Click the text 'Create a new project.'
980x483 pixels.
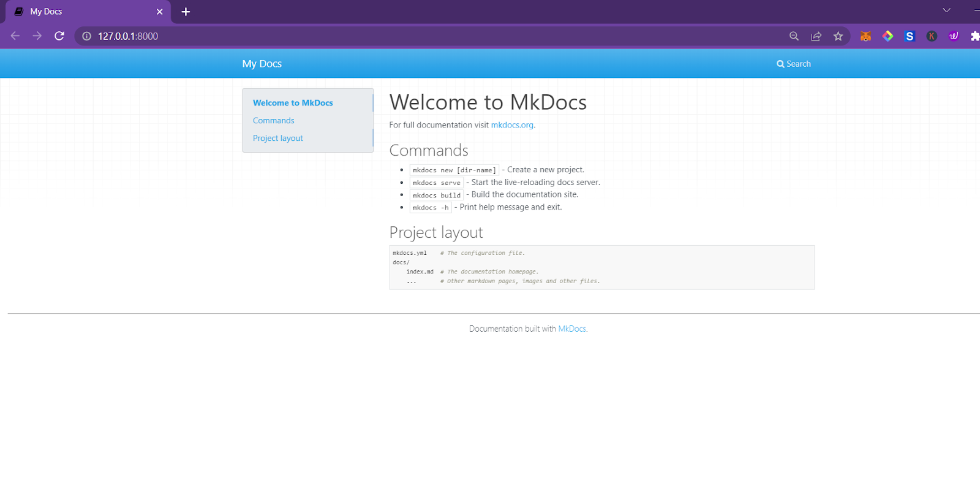546,170
